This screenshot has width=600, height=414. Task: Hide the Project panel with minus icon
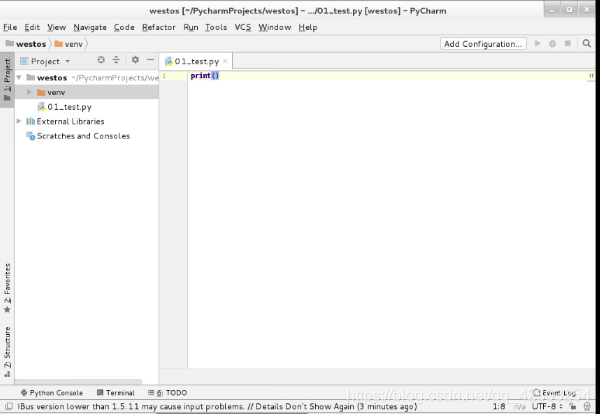[150, 60]
